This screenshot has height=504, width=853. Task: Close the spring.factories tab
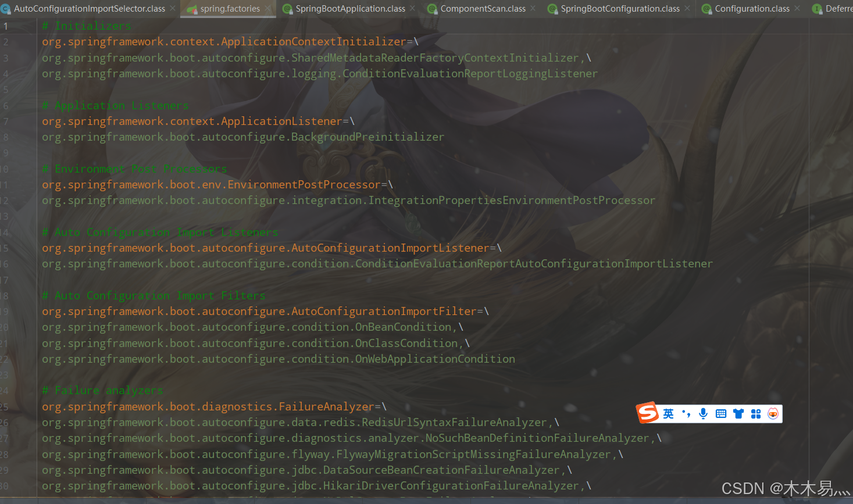[268, 9]
